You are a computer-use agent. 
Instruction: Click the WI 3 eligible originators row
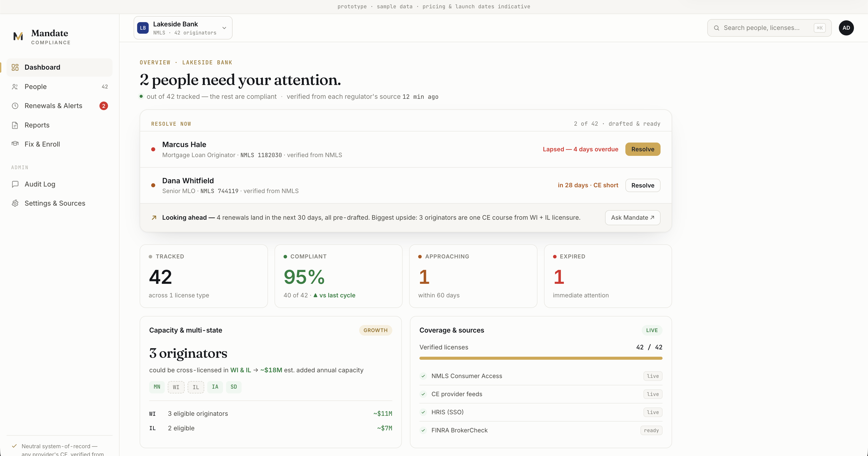pos(270,414)
